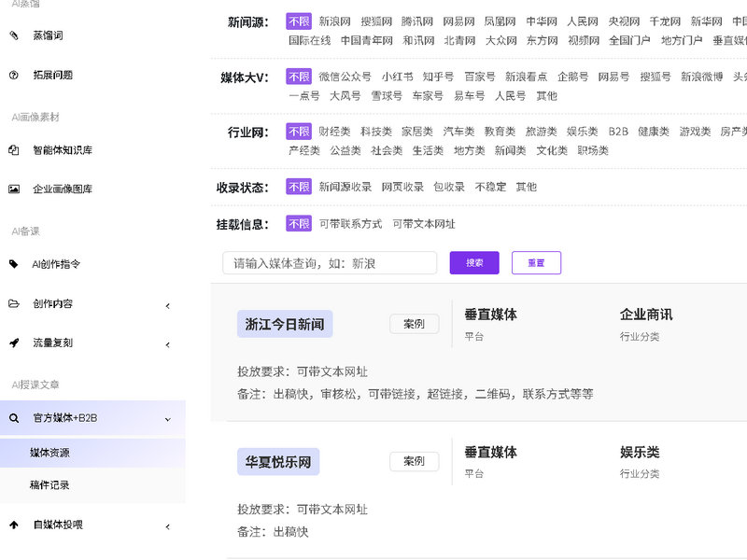
Task: Collapse the 官方媒体+B2B menu chevron
Action: pos(167,419)
